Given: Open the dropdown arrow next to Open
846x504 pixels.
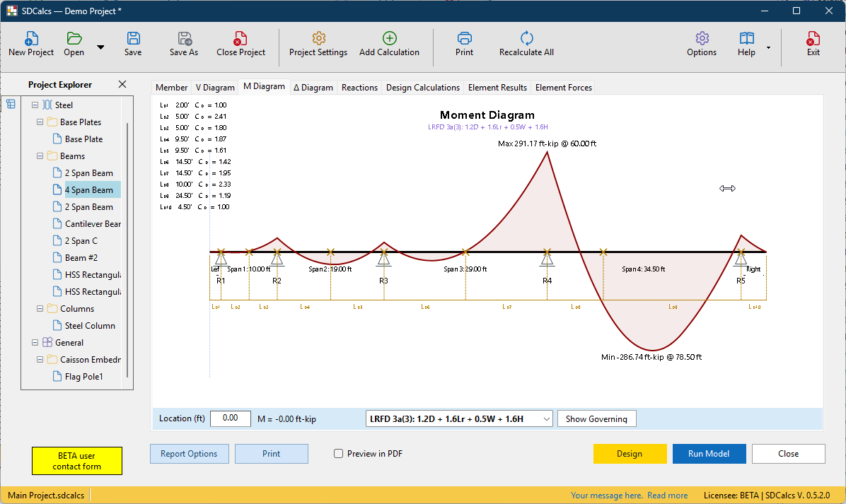Looking at the screenshot, I should click(x=100, y=47).
